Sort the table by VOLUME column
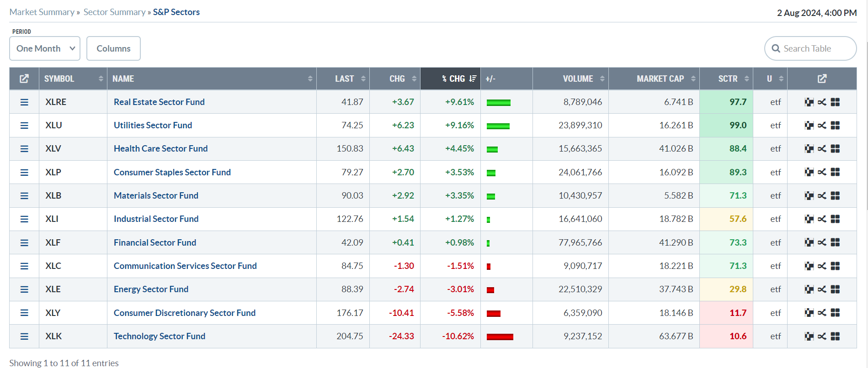The image size is (868, 368). [x=570, y=79]
